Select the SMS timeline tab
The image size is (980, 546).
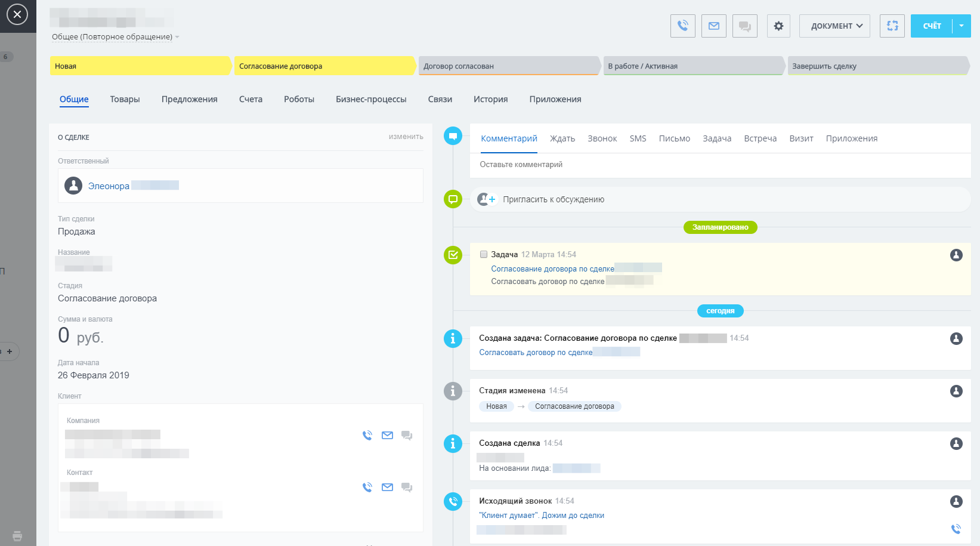pos(638,138)
